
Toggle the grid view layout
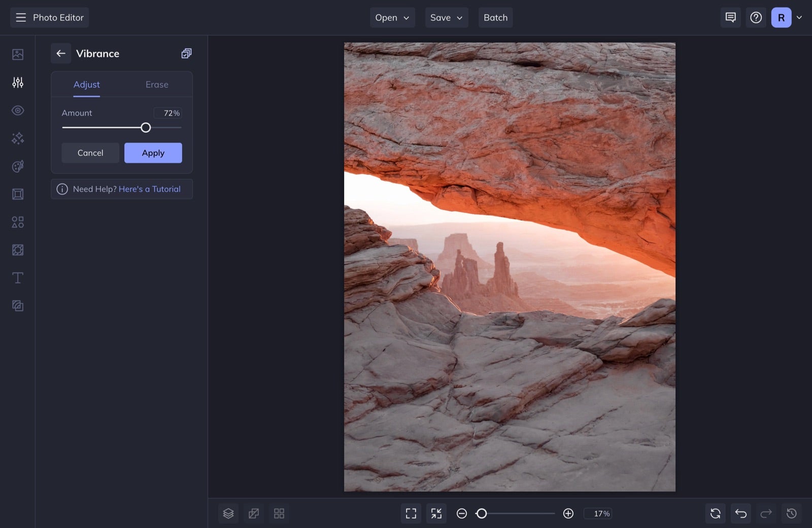tap(279, 513)
